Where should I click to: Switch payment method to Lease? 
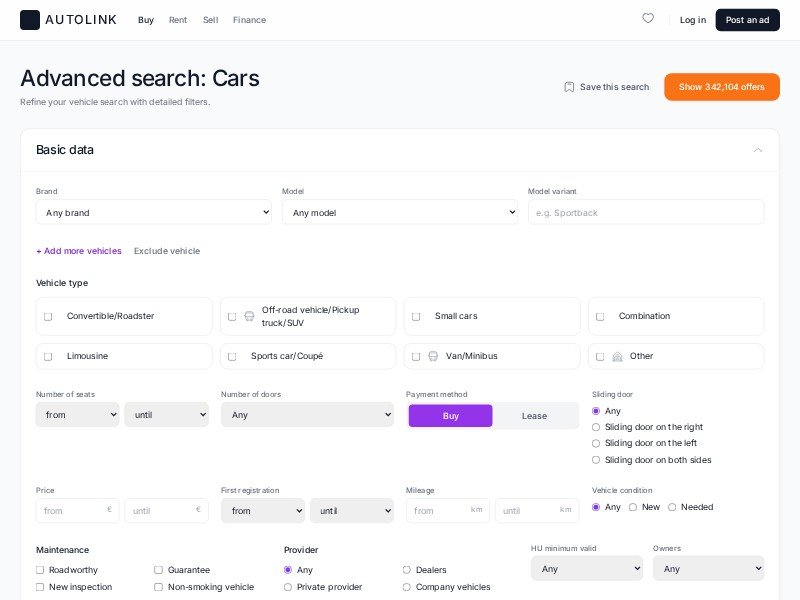click(534, 416)
